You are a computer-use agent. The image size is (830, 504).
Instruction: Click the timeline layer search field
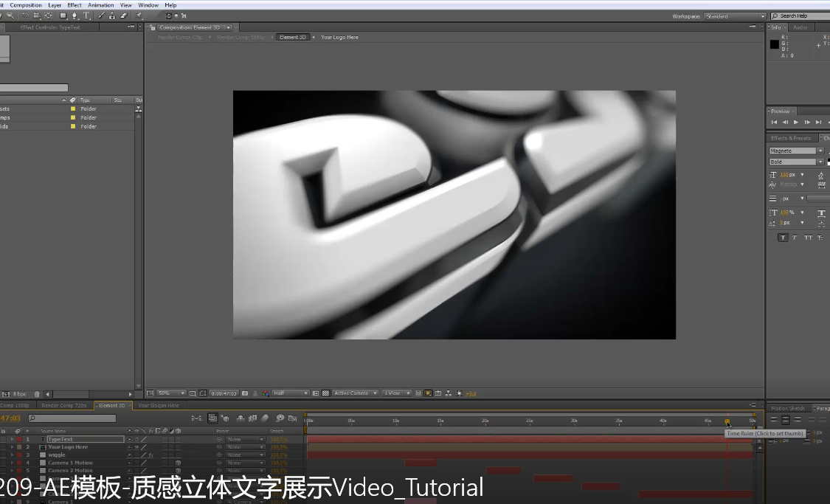point(72,418)
